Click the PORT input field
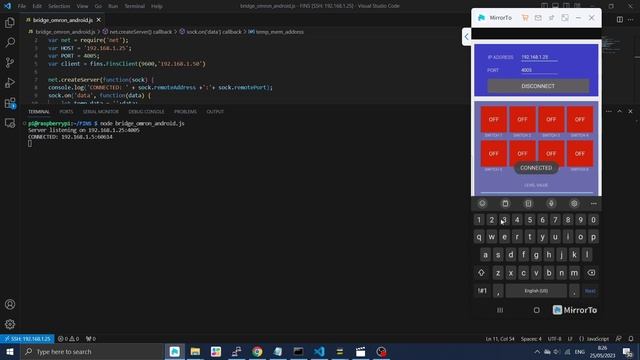Viewport: 640px width, 360px height. coord(539,70)
